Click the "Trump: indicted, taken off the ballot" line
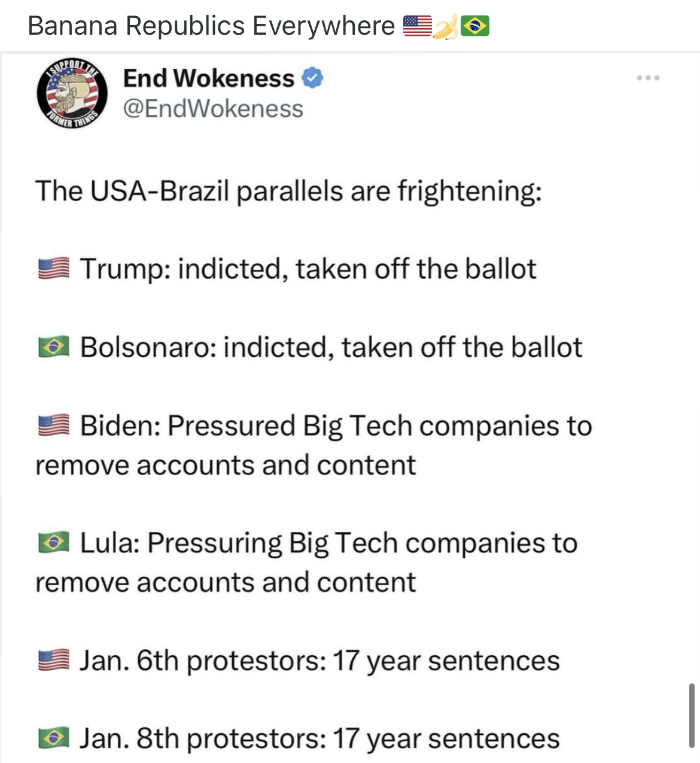Viewport: 700px width, 763px height. point(308,269)
